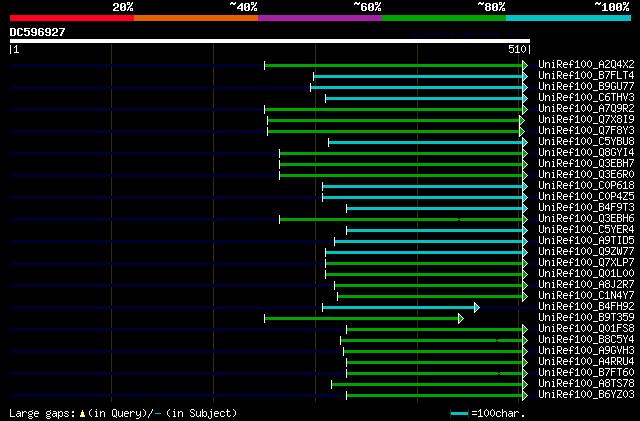
Task: Select the UniRef100_C0P618 label
Action: coord(586,186)
